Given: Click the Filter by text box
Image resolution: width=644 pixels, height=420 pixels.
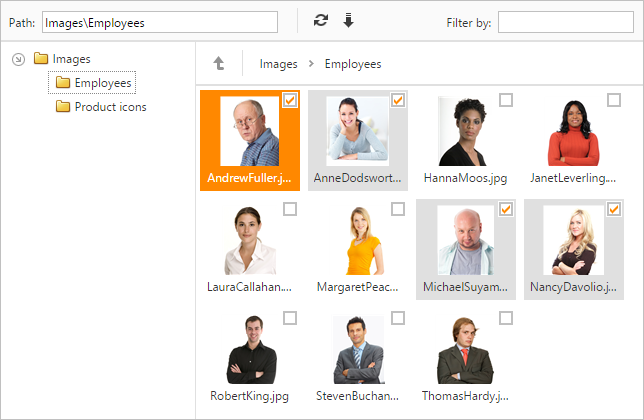Looking at the screenshot, I should [566, 22].
